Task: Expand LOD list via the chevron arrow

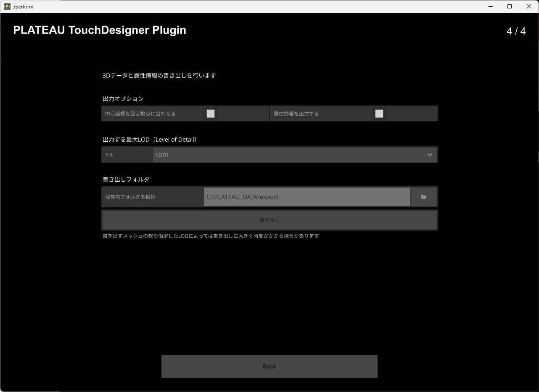Action: 430,155
